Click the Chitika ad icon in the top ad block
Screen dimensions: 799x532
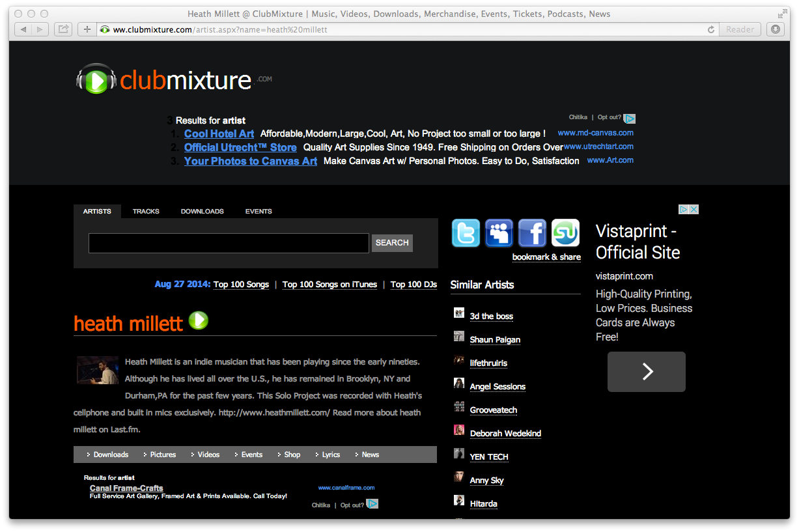629,119
